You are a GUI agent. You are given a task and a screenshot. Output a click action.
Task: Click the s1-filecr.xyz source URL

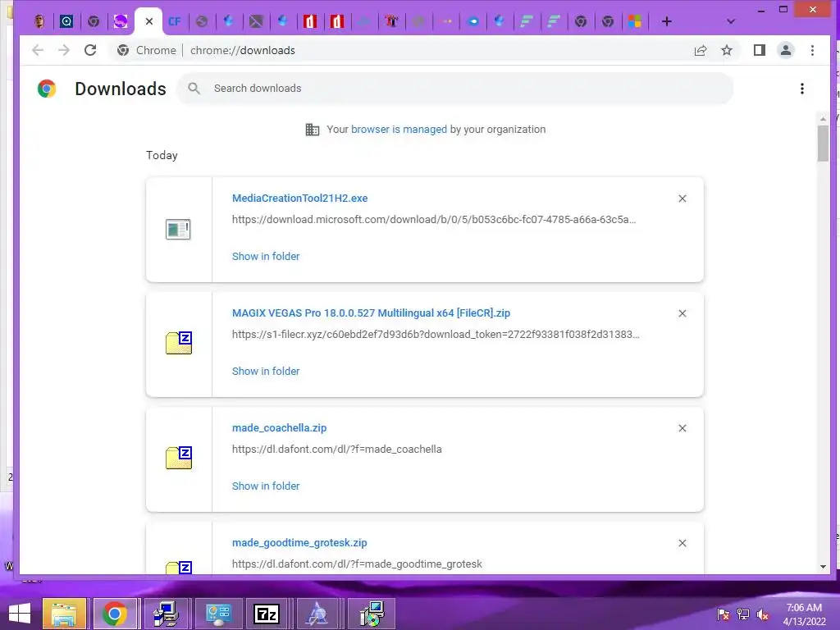pos(436,335)
